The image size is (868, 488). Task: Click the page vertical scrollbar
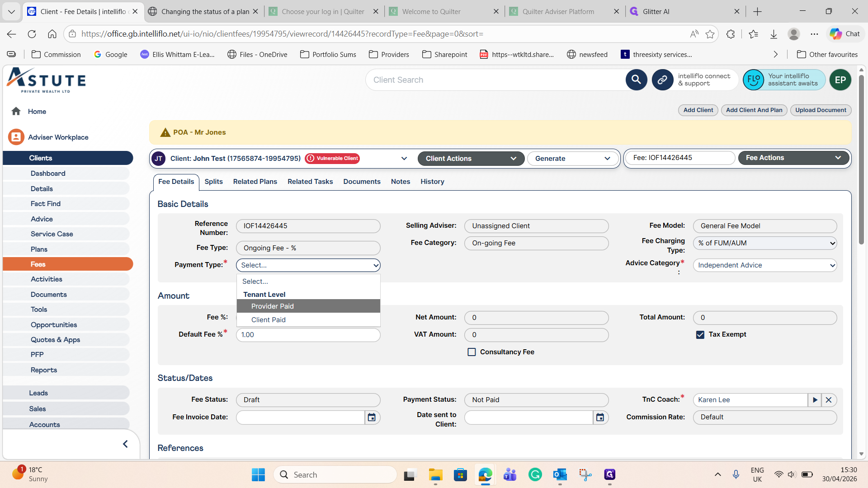point(861,160)
